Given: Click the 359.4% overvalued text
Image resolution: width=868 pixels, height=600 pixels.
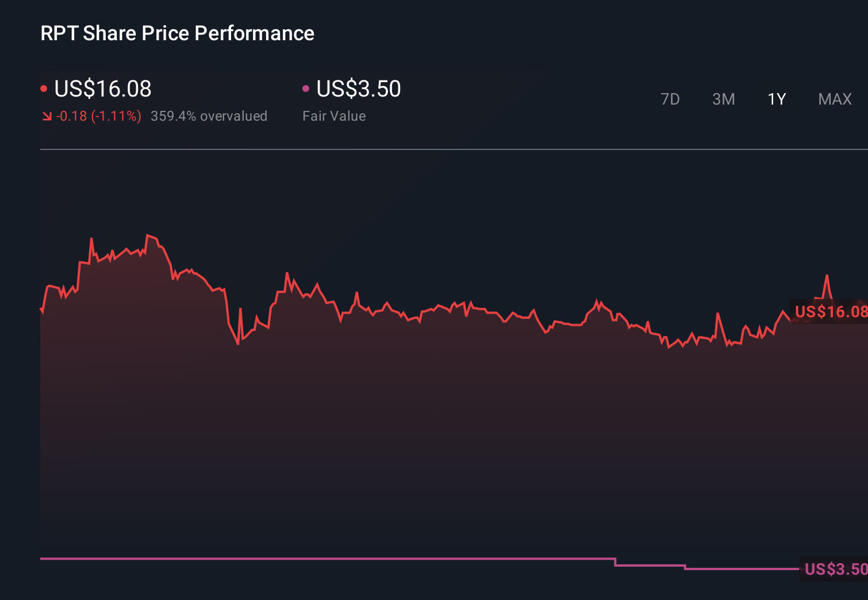Looking at the screenshot, I should tap(209, 116).
